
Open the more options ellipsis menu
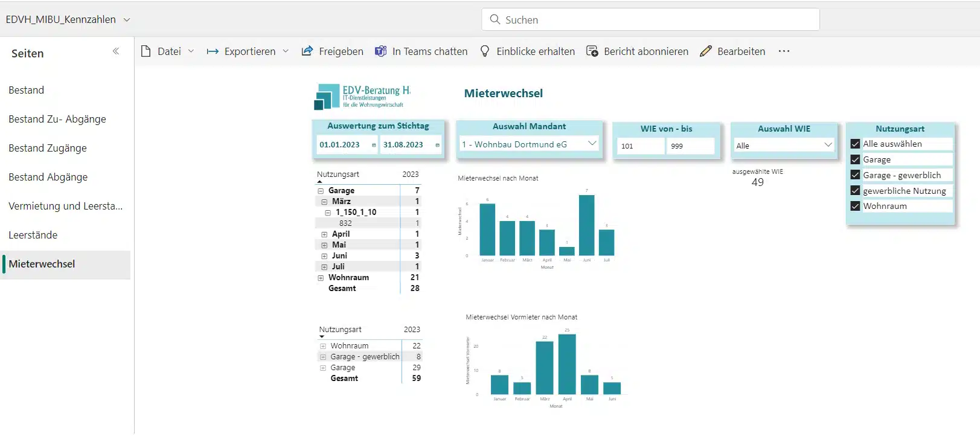(x=784, y=51)
